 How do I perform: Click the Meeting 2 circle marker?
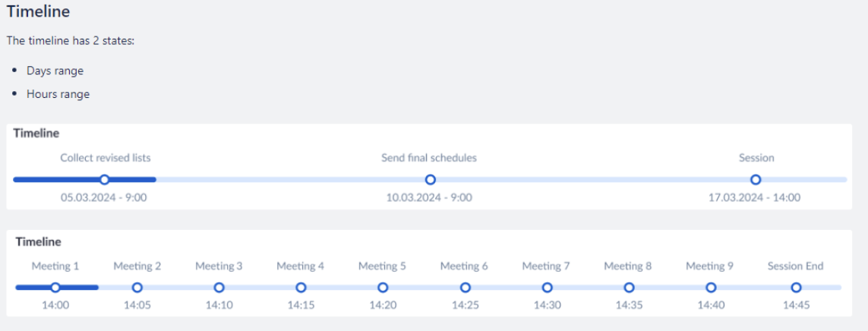click(137, 288)
